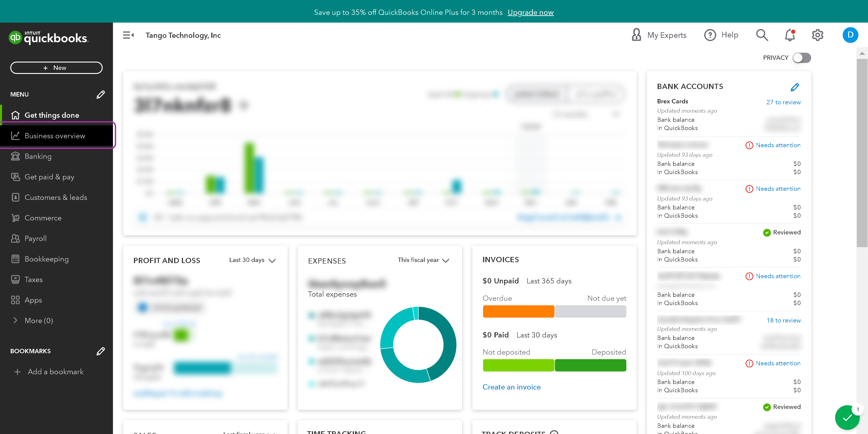Toggle the PRIVACY switch
The image size is (868, 434).
pos(802,58)
